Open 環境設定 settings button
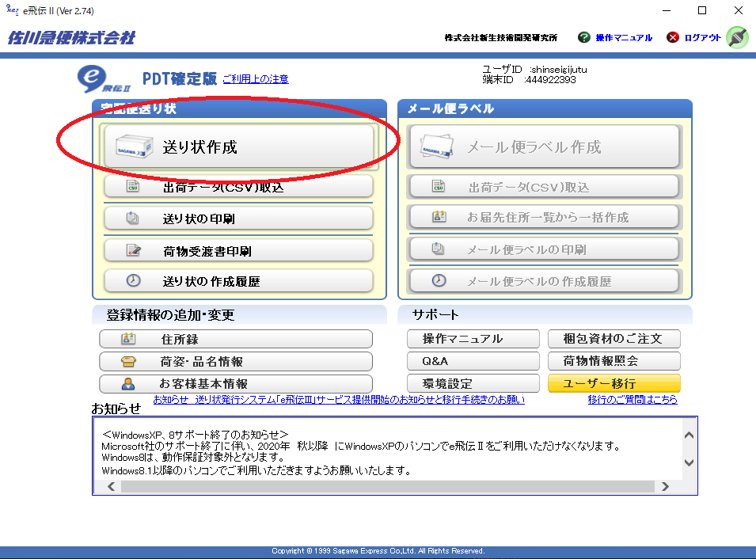This screenshot has width=756, height=559. 473,384
